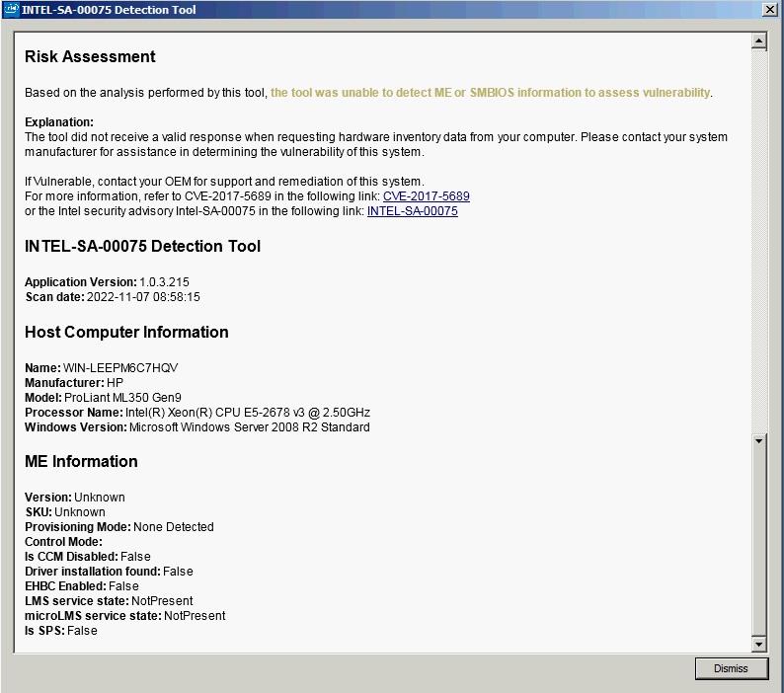Click the ME Information heading

coord(81,462)
